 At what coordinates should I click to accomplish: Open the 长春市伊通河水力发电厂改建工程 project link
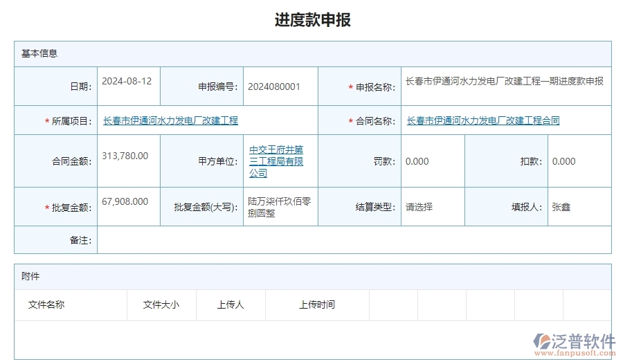(x=170, y=120)
